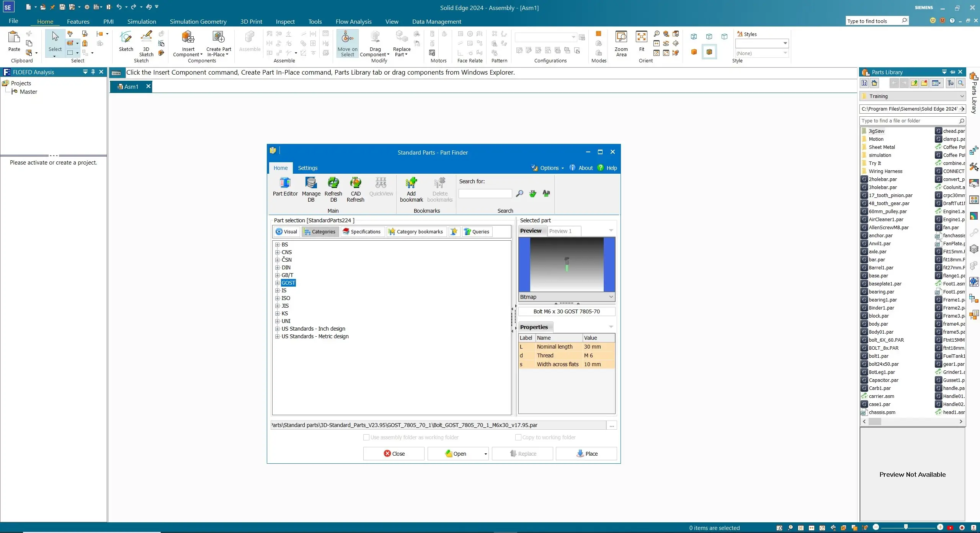Open About in Part Finder

point(581,168)
